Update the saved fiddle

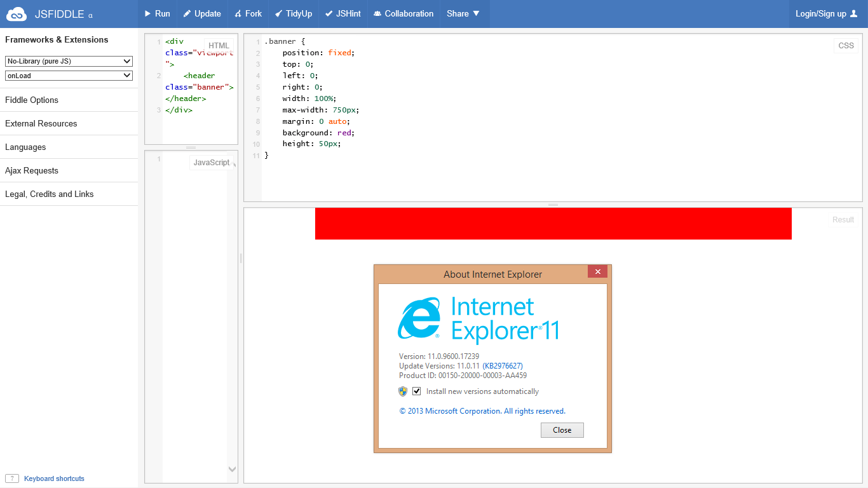pyautogui.click(x=202, y=13)
